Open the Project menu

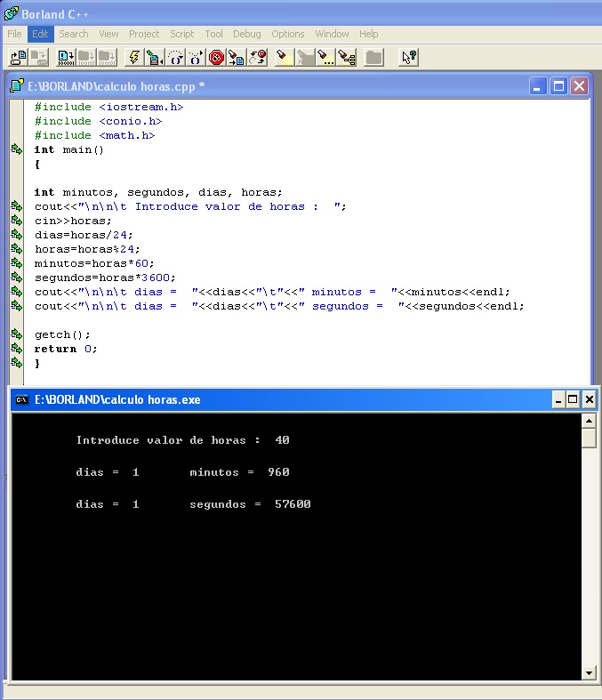point(144,34)
